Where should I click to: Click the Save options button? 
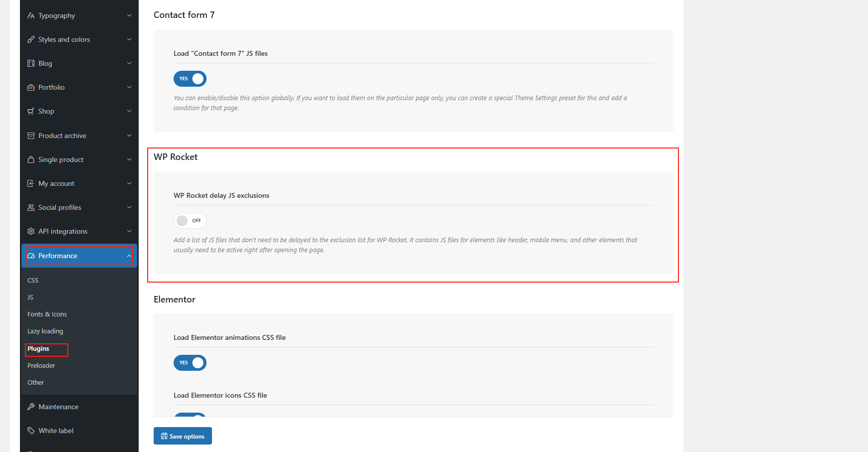pyautogui.click(x=183, y=436)
